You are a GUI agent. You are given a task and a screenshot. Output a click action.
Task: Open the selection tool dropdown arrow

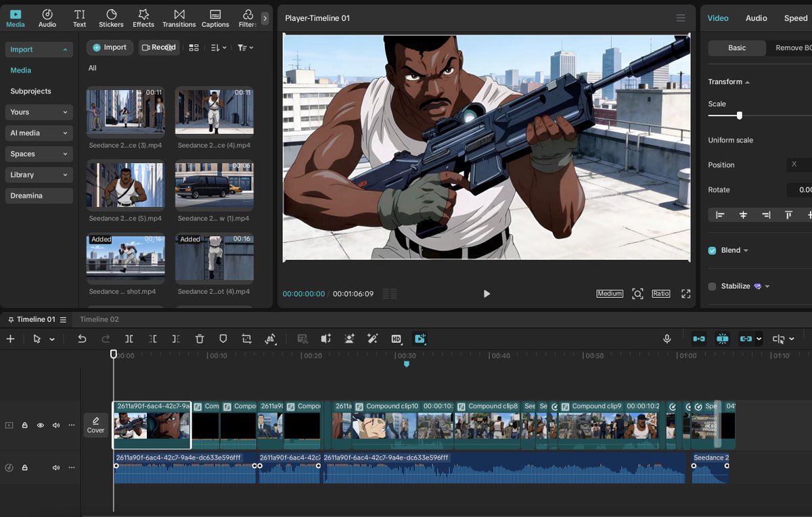pyautogui.click(x=52, y=340)
